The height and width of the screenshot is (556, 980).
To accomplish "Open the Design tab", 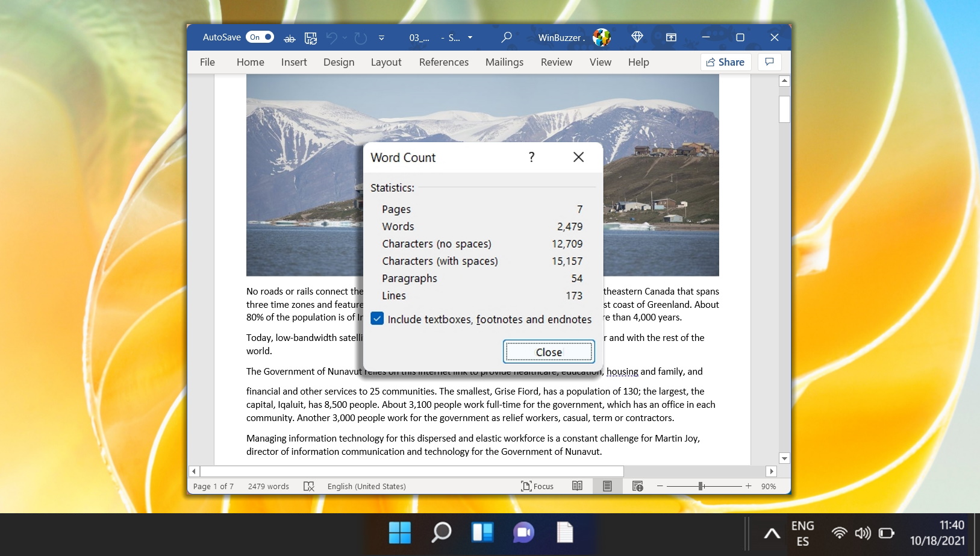I will tap(339, 62).
